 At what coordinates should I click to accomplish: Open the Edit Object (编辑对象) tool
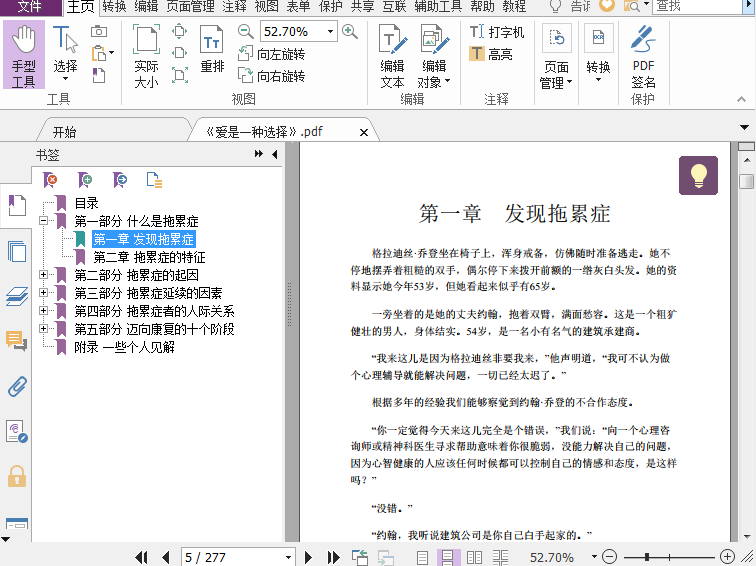(x=434, y=56)
